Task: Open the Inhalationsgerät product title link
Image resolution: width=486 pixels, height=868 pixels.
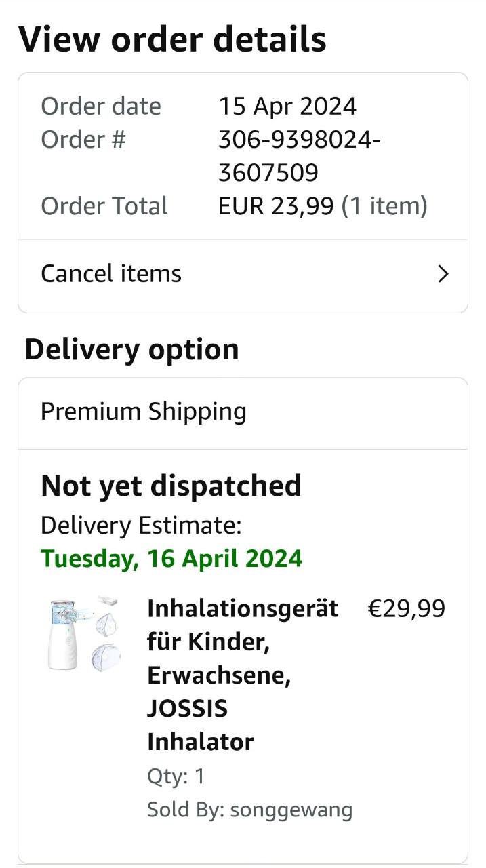Action: (x=242, y=675)
